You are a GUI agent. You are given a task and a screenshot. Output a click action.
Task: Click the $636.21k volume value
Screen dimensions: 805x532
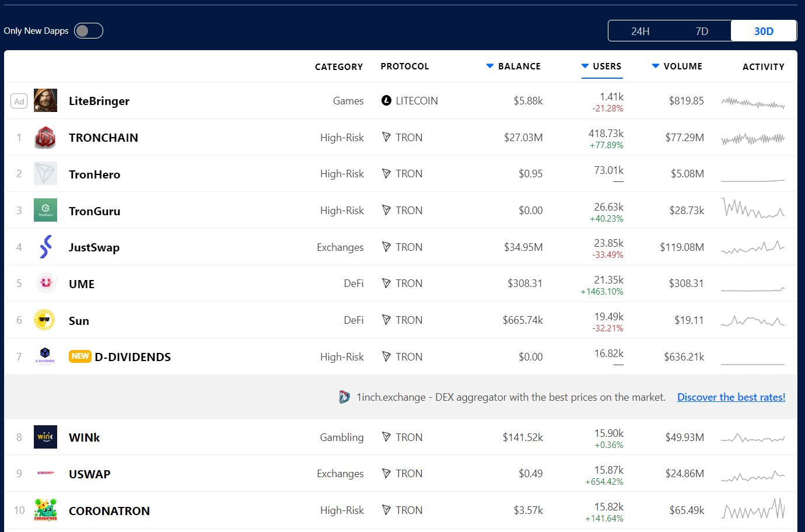pos(684,357)
